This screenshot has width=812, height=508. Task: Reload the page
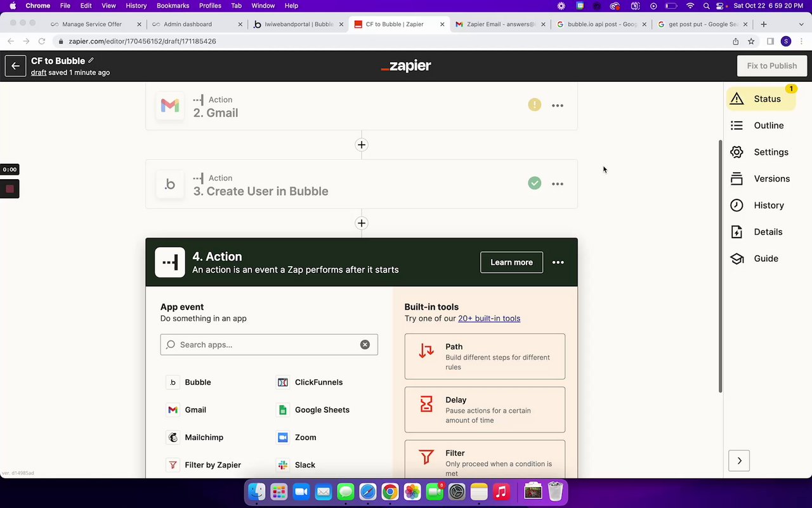42,41
